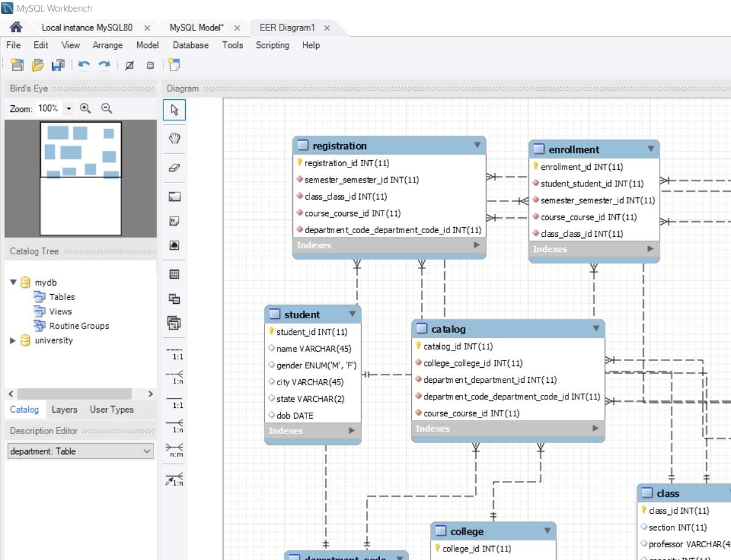Select the place new table tool

tap(175, 275)
